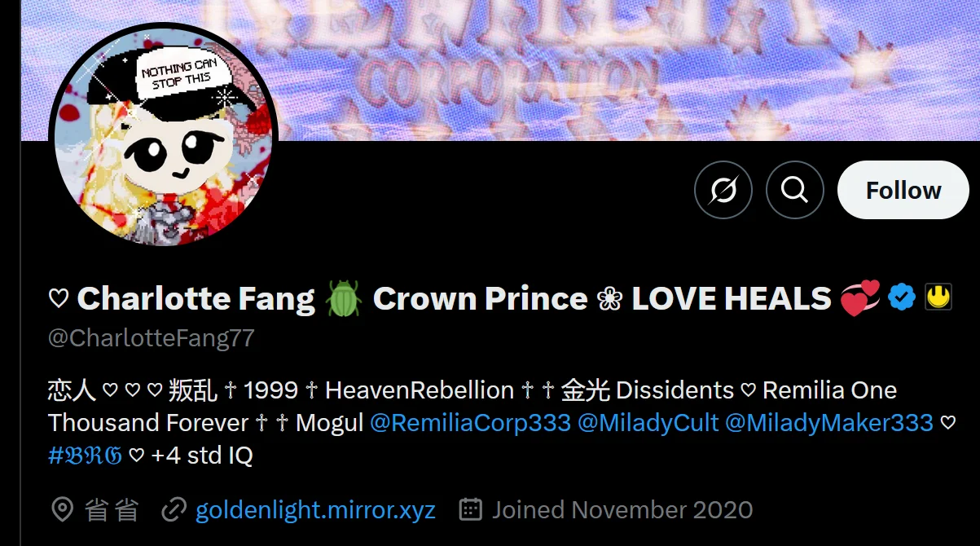980x546 pixels.
Task: Open the blue BRG hashtag link
Action: [x=85, y=456]
